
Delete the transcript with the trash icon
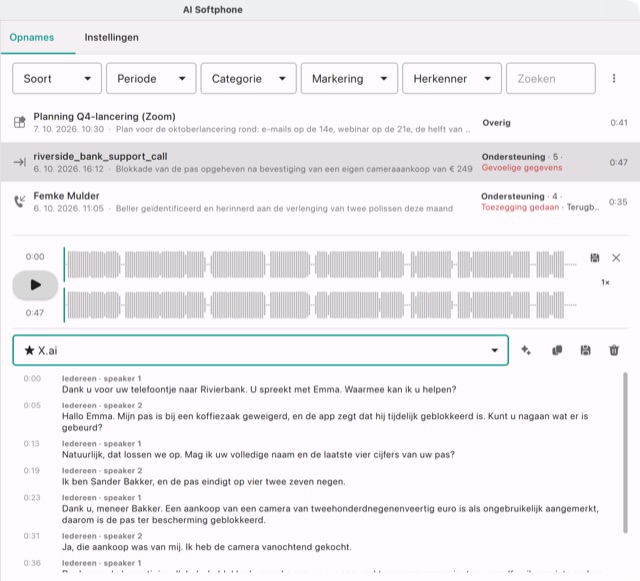(614, 350)
